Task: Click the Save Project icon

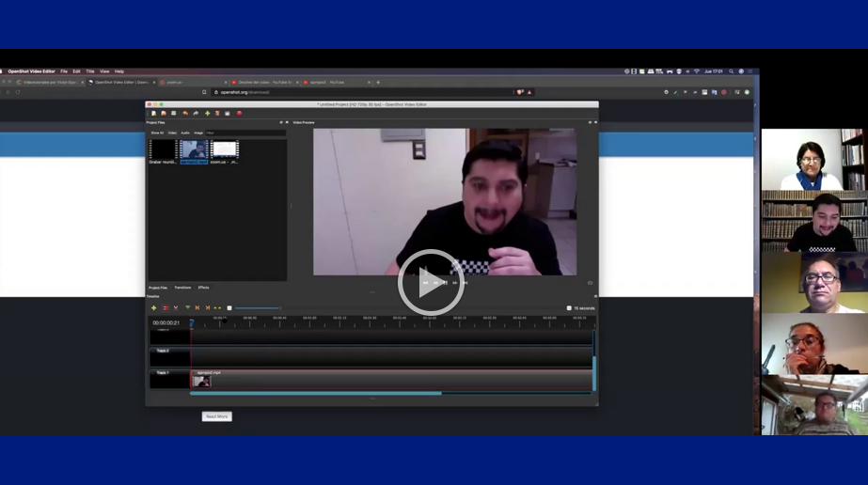Action: [174, 114]
